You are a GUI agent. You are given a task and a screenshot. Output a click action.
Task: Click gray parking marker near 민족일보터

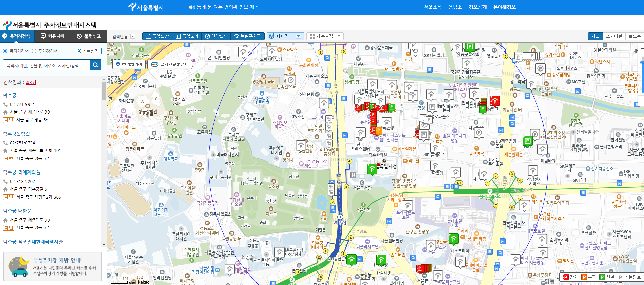click(x=290, y=80)
